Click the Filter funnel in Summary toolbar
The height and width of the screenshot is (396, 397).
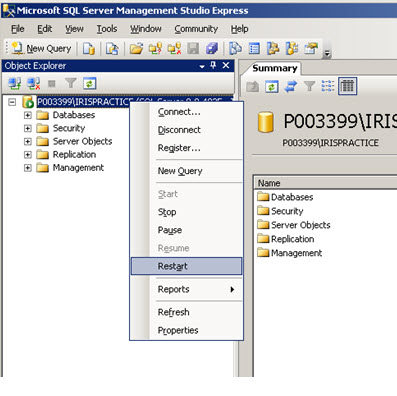(309, 87)
